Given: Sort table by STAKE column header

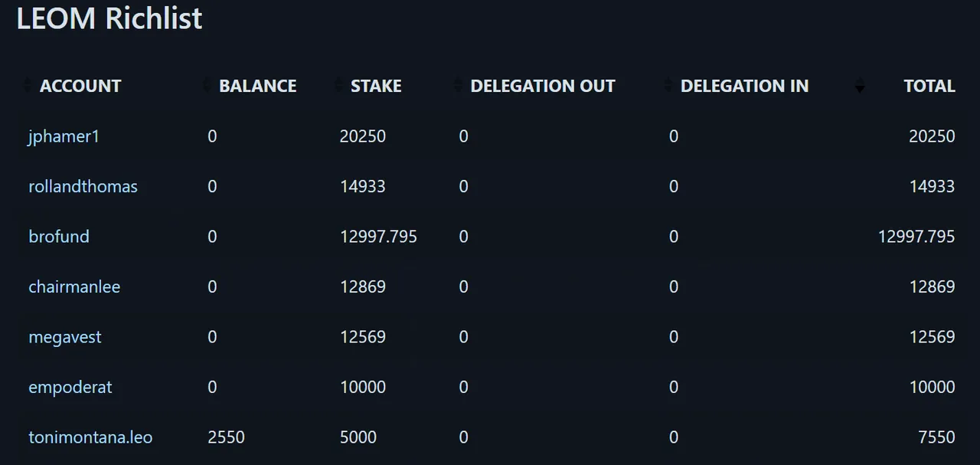Looking at the screenshot, I should 376,86.
